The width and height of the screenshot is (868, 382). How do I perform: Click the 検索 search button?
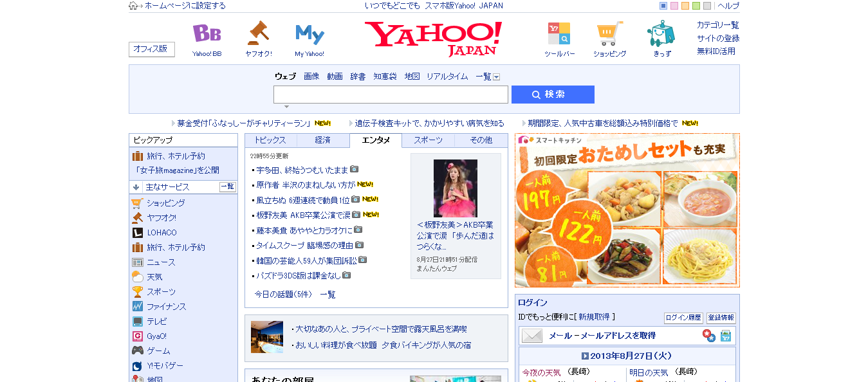[x=553, y=95]
